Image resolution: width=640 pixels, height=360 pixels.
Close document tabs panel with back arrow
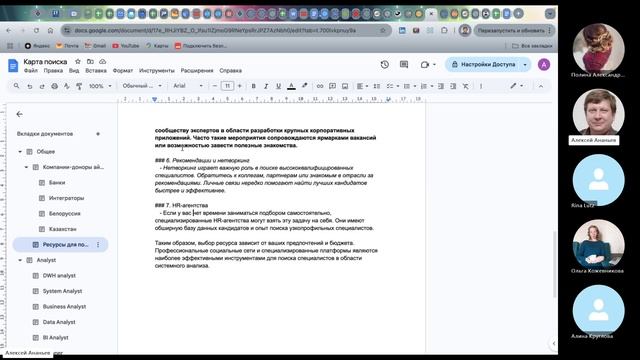pos(19,114)
